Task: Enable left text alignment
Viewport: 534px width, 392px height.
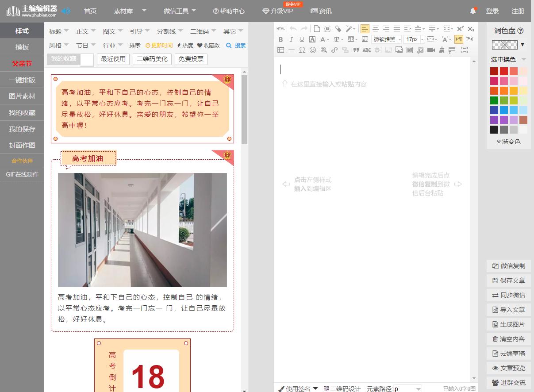Action: (x=365, y=28)
